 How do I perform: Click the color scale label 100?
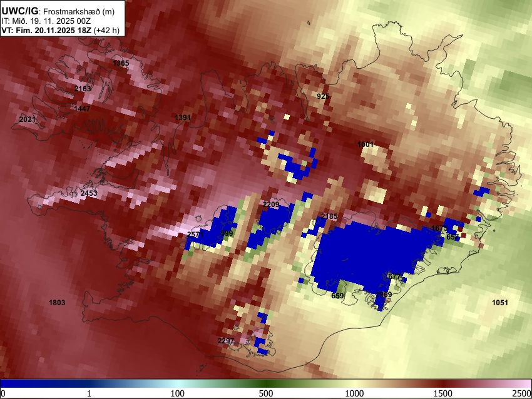(x=178, y=393)
